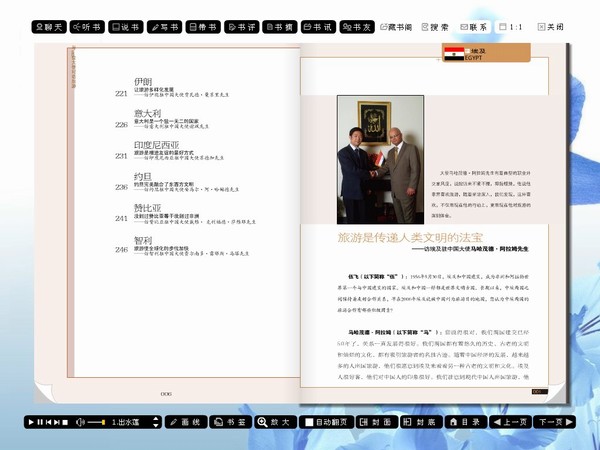
Task: Go to the 下一页 next page
Action: (554, 422)
